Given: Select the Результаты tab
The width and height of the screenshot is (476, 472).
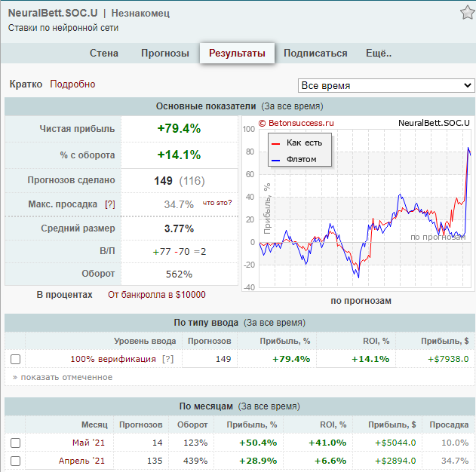Looking at the screenshot, I should pyautogui.click(x=237, y=54).
